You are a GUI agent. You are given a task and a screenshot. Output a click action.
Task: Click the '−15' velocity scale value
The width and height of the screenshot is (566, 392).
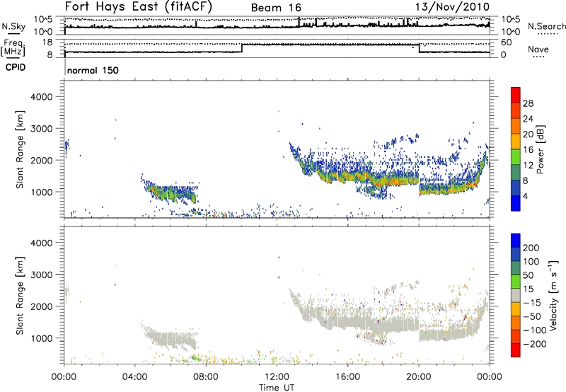(x=532, y=303)
